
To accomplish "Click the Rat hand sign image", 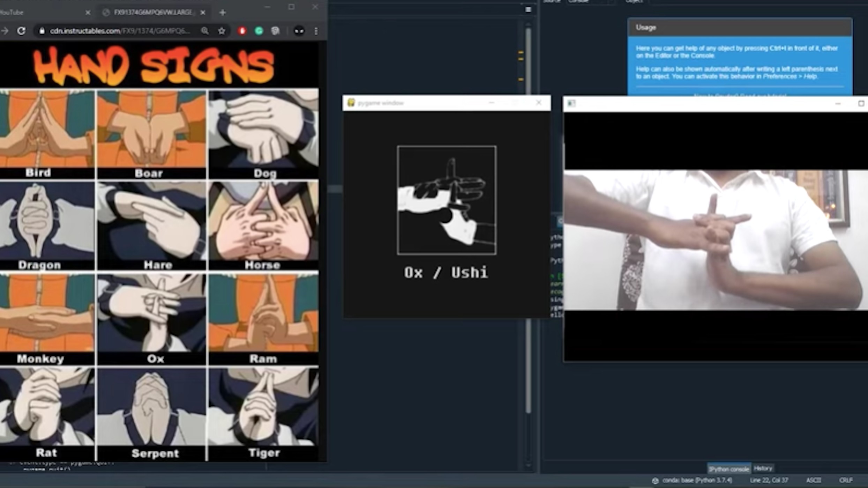I will [47, 407].
